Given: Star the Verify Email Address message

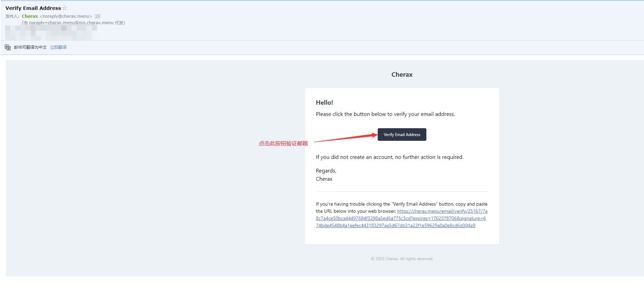Looking at the screenshot, I should click(65, 8).
